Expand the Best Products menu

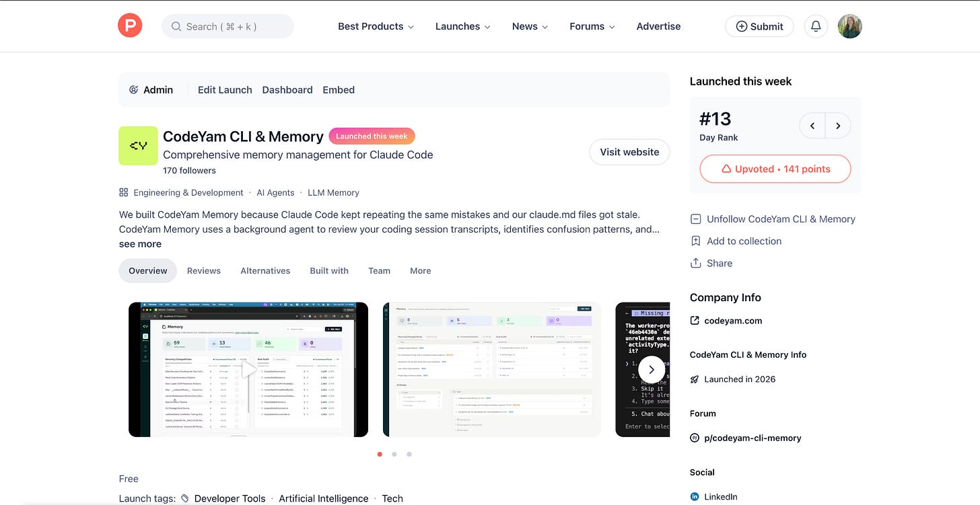[376, 26]
